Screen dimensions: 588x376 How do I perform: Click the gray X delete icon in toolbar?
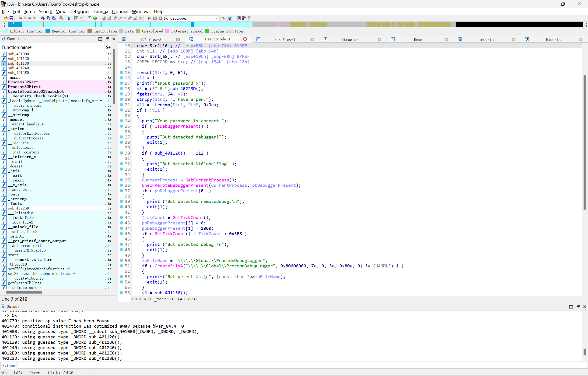pos(141,18)
